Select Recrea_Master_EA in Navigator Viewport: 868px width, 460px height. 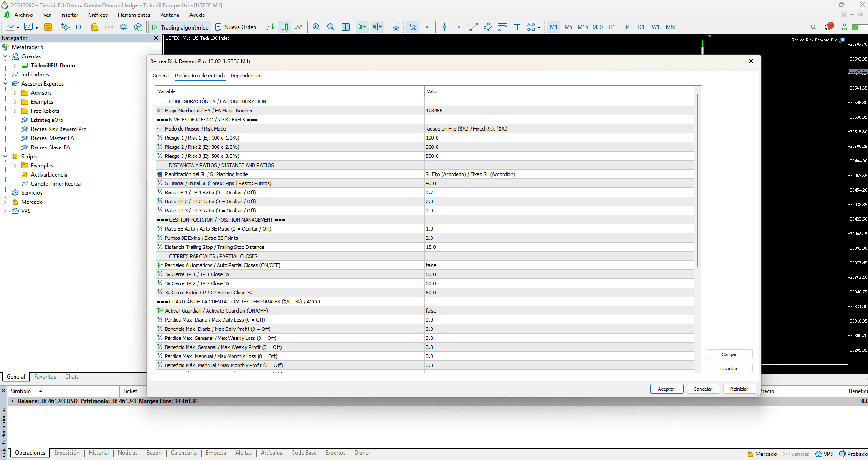pyautogui.click(x=52, y=138)
